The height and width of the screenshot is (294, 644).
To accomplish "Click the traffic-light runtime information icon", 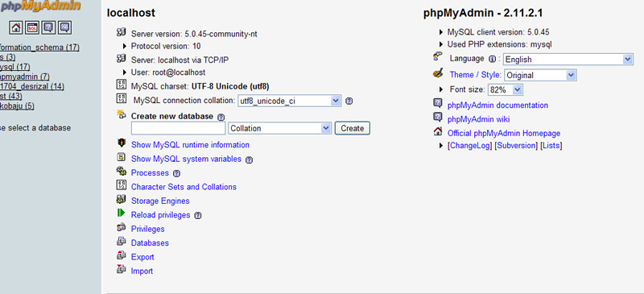I will click(x=122, y=143).
